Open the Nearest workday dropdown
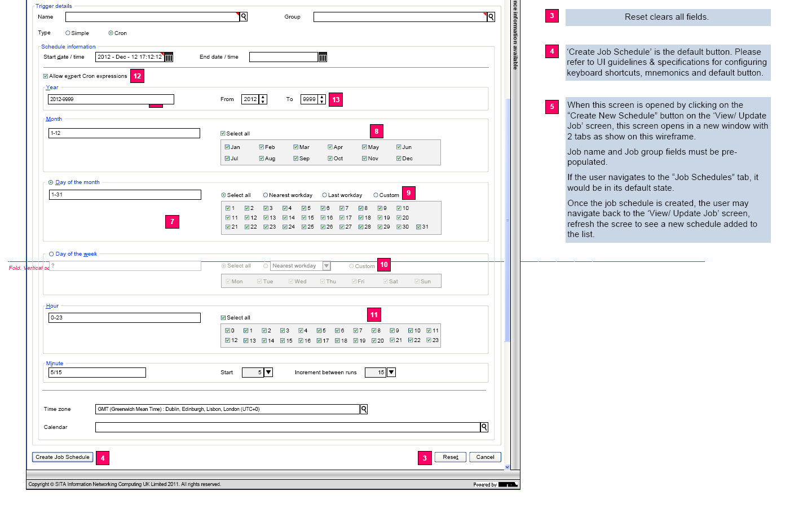This screenshot has width=812, height=508. tap(326, 265)
